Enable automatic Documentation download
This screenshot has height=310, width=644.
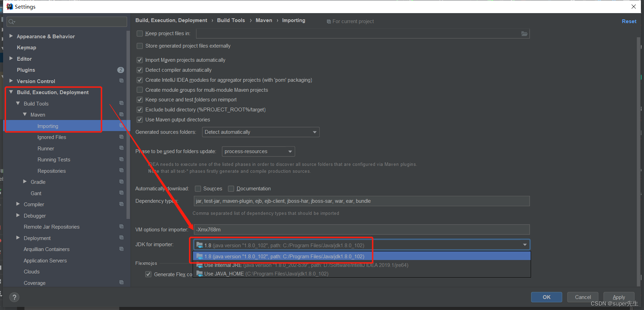click(231, 189)
